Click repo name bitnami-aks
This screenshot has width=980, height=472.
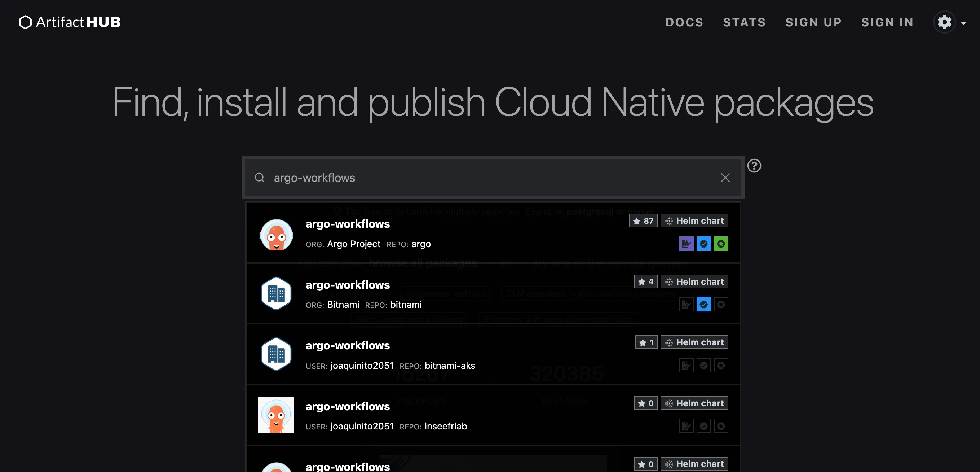(x=450, y=366)
